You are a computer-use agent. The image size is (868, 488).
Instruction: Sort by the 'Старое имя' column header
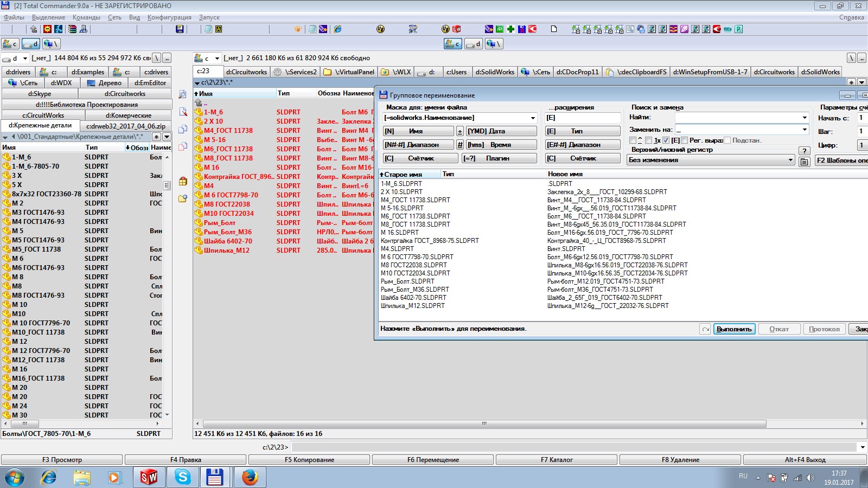[409, 174]
